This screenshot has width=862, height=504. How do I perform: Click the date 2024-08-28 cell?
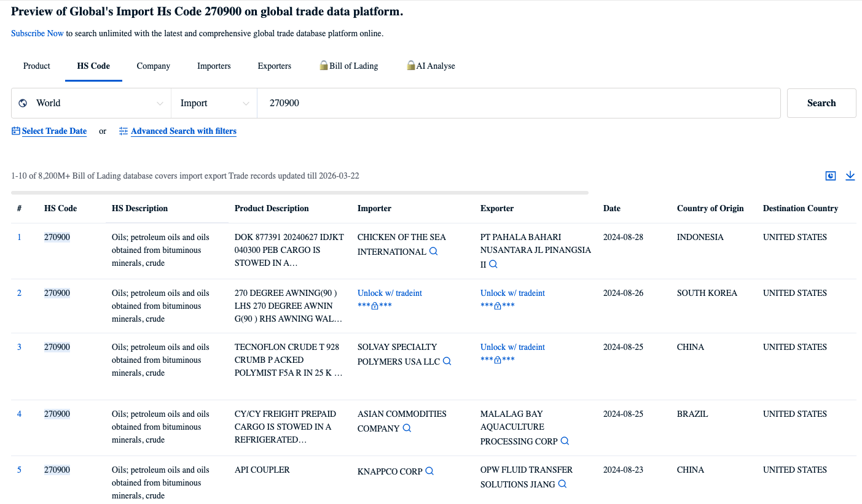(x=623, y=237)
